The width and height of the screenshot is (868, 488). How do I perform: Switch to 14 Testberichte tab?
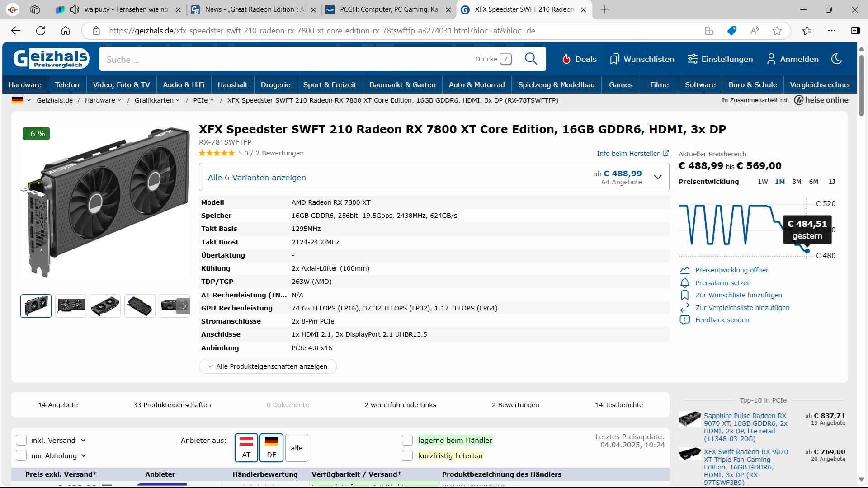tap(618, 405)
